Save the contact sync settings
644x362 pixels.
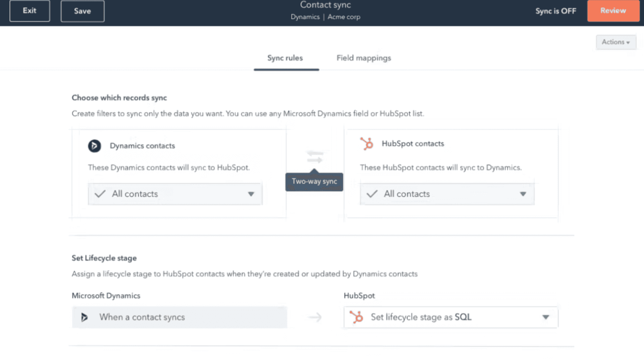pos(83,11)
